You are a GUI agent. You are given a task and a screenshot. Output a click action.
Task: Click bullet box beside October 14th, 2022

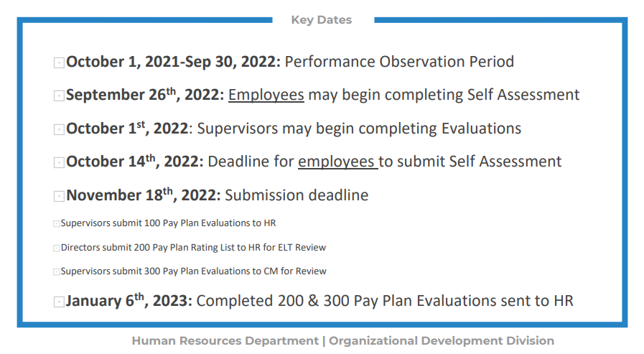tap(59, 162)
